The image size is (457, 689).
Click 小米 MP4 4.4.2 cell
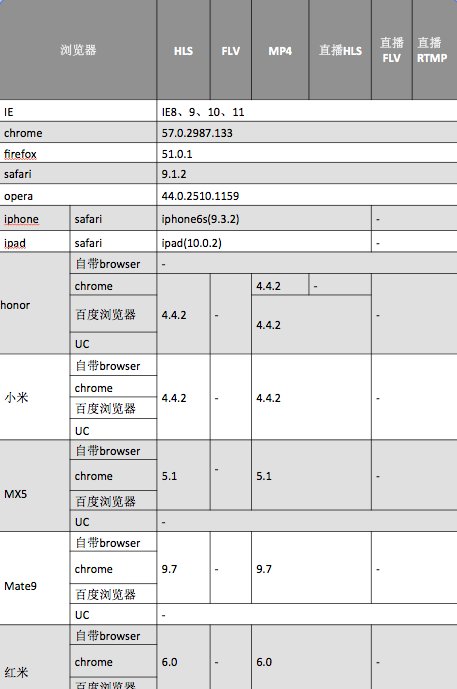tap(311, 398)
